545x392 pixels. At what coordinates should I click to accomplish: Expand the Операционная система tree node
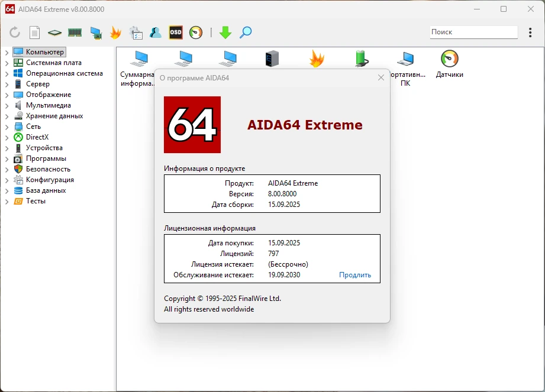[x=7, y=73]
